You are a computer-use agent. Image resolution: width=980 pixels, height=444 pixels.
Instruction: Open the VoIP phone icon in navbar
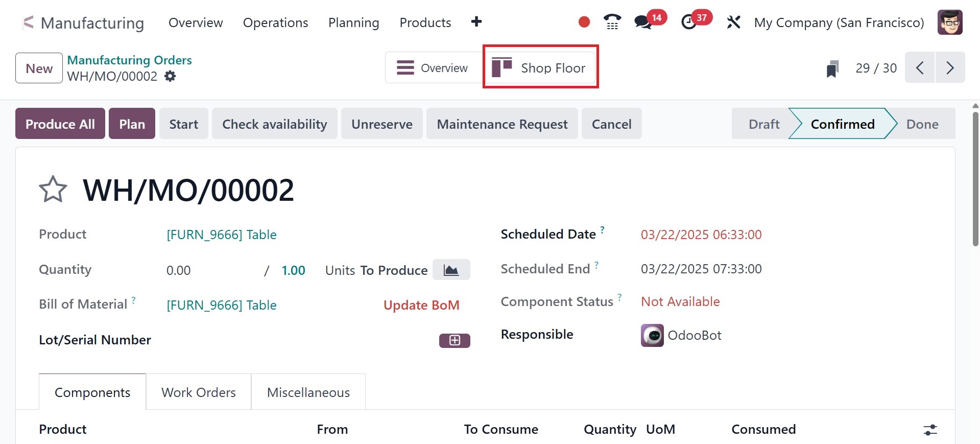(612, 22)
